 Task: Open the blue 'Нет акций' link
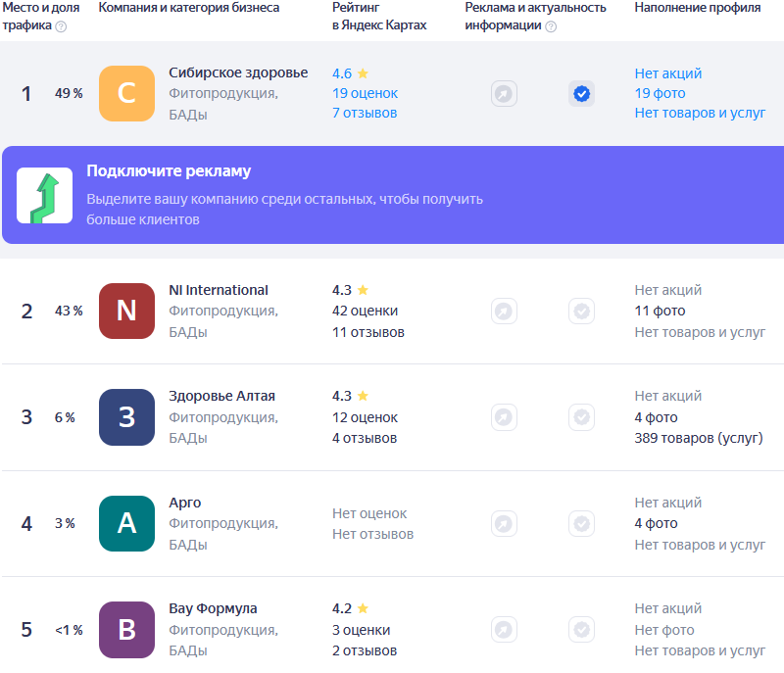coord(668,73)
